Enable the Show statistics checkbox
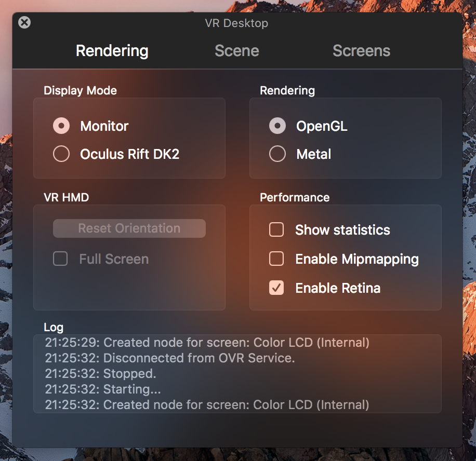This screenshot has height=461, width=476. (276, 230)
